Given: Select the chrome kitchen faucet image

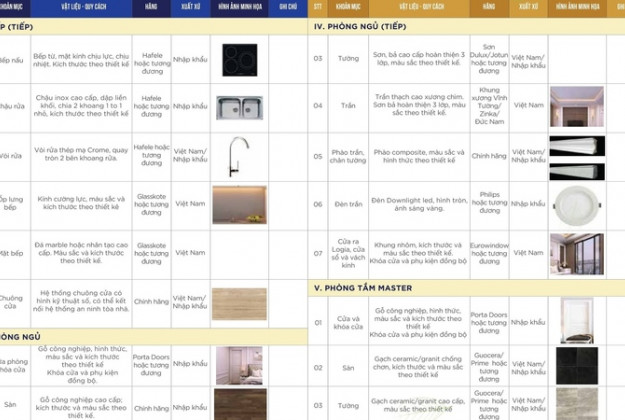Looking at the screenshot, I should [x=238, y=157].
